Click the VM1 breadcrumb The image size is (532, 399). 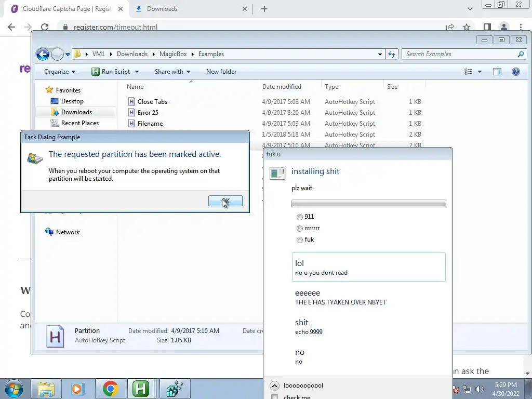[x=98, y=54]
